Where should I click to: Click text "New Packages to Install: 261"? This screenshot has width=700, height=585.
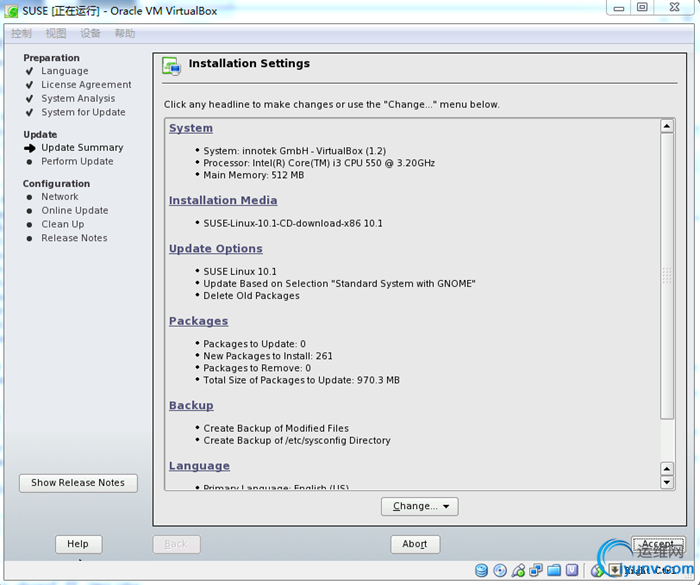[x=268, y=356]
